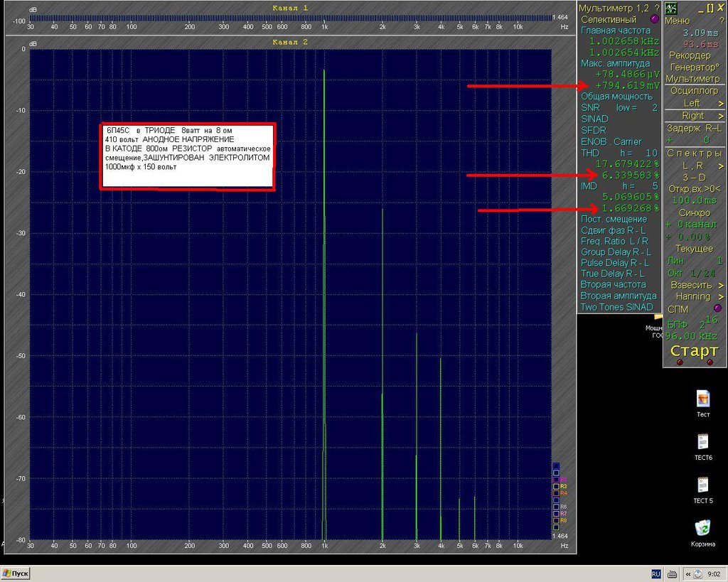This screenshot has width=728, height=582.
Task: Click the 96.00 kHz sample rate value
Action: coord(692,336)
